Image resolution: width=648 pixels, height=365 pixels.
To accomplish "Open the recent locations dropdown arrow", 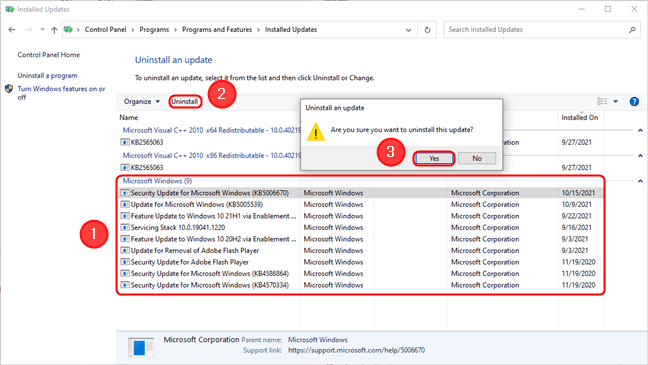I will (42, 30).
